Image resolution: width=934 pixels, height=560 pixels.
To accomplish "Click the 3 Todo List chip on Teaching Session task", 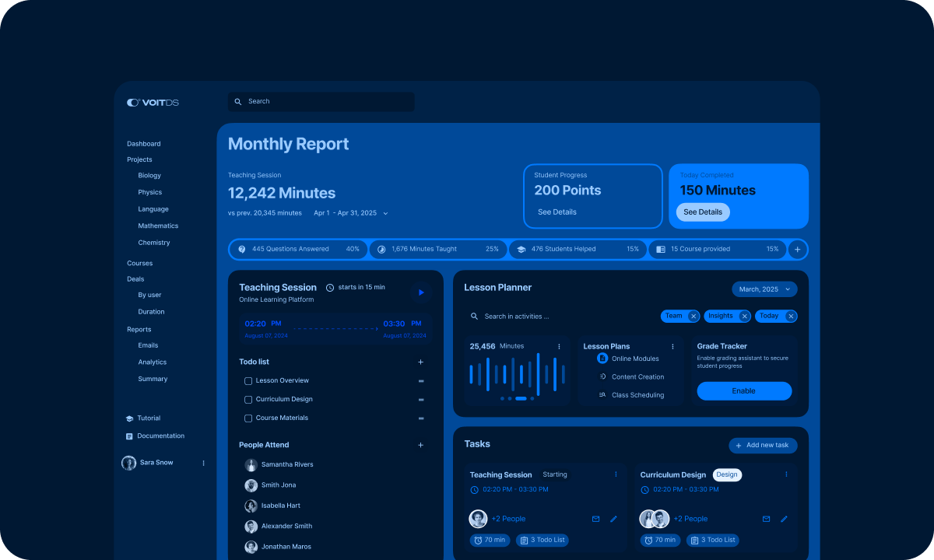I will (542, 540).
